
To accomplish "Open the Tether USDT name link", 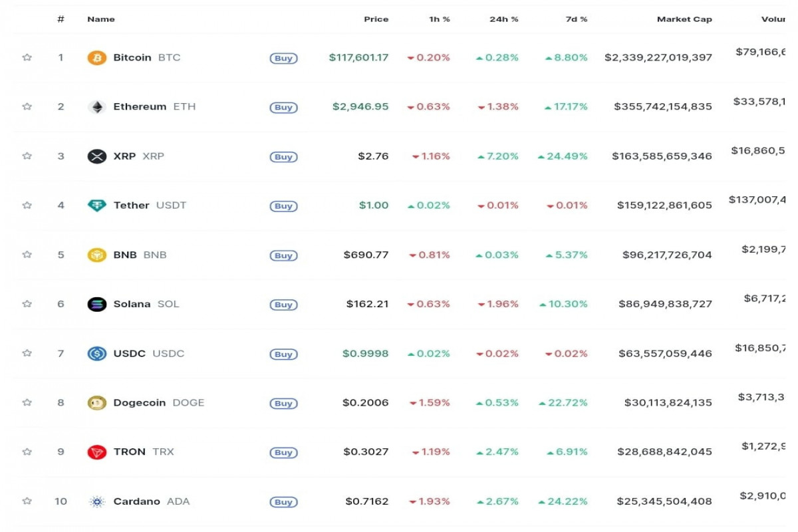I will coord(150,205).
